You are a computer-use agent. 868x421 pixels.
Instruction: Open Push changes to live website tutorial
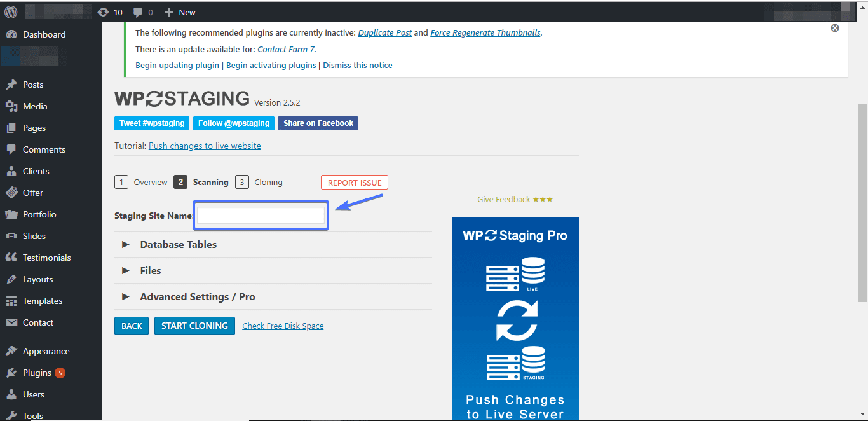(205, 146)
